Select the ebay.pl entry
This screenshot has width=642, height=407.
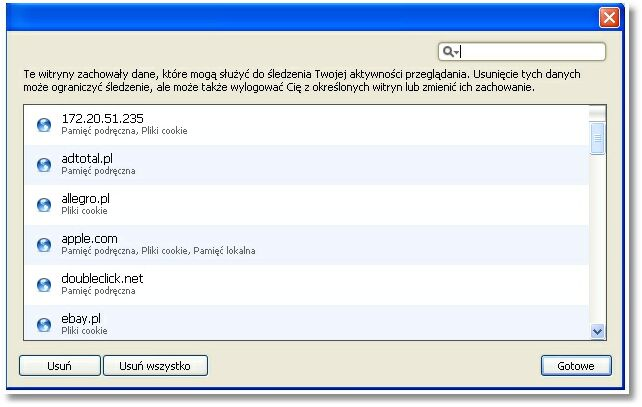(307, 322)
